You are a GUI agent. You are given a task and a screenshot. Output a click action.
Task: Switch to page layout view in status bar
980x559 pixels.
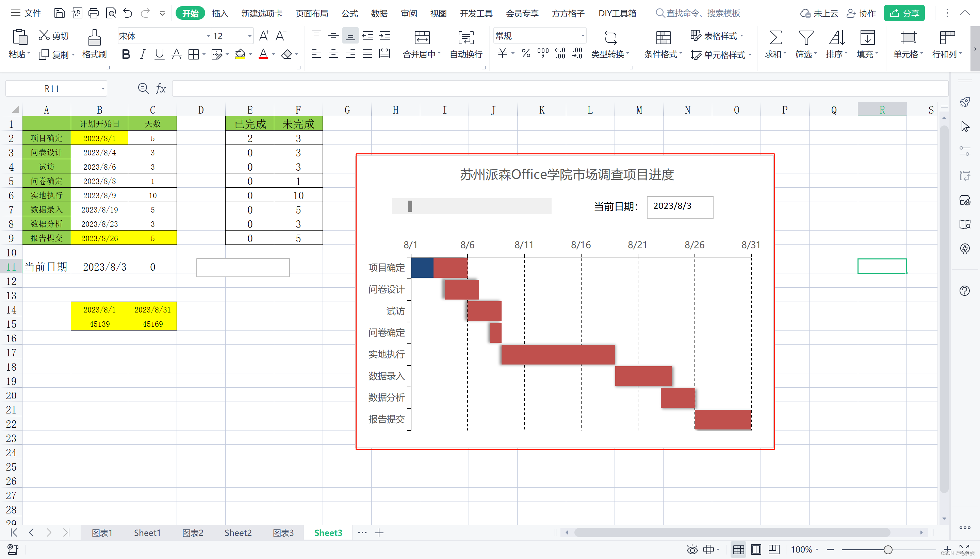756,549
